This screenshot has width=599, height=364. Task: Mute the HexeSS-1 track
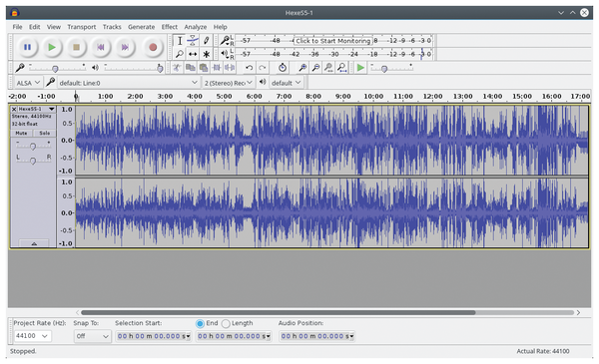click(21, 134)
